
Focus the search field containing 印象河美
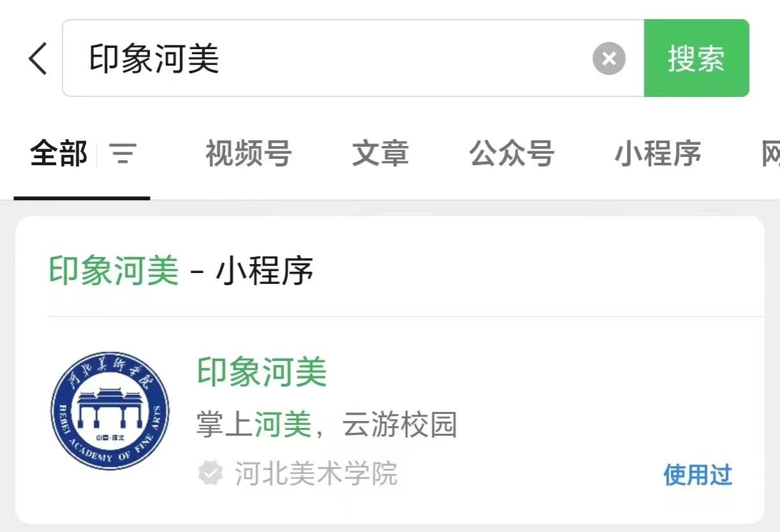coord(353,58)
